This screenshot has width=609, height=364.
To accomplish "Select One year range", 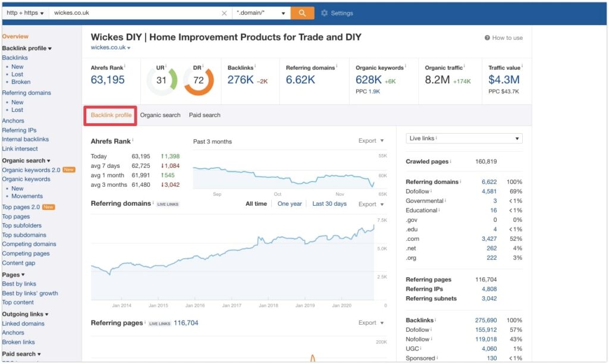I will click(290, 203).
